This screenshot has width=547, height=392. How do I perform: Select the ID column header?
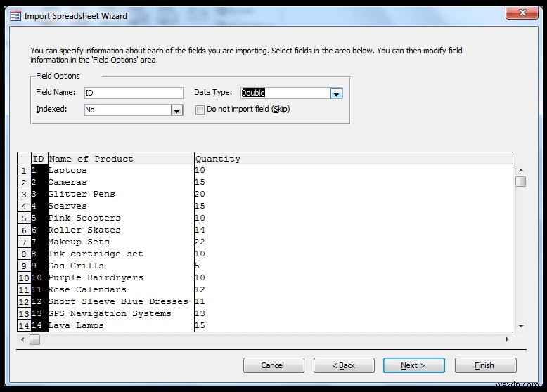(x=39, y=159)
